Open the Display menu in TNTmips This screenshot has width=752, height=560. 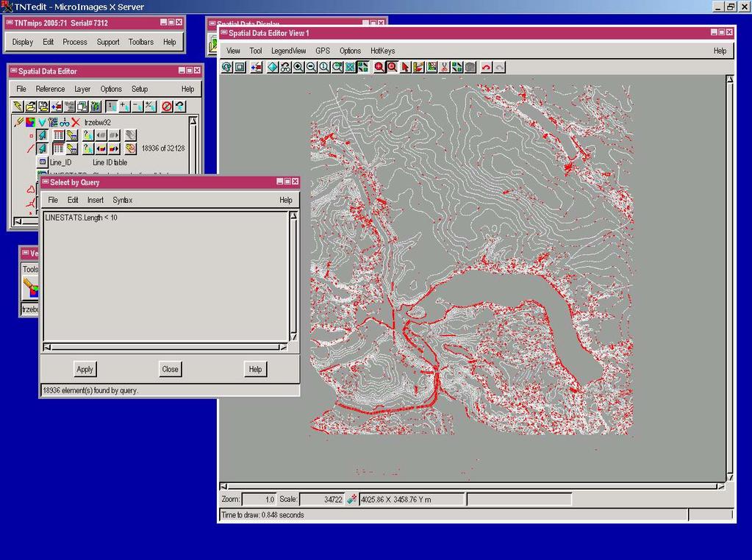[23, 42]
